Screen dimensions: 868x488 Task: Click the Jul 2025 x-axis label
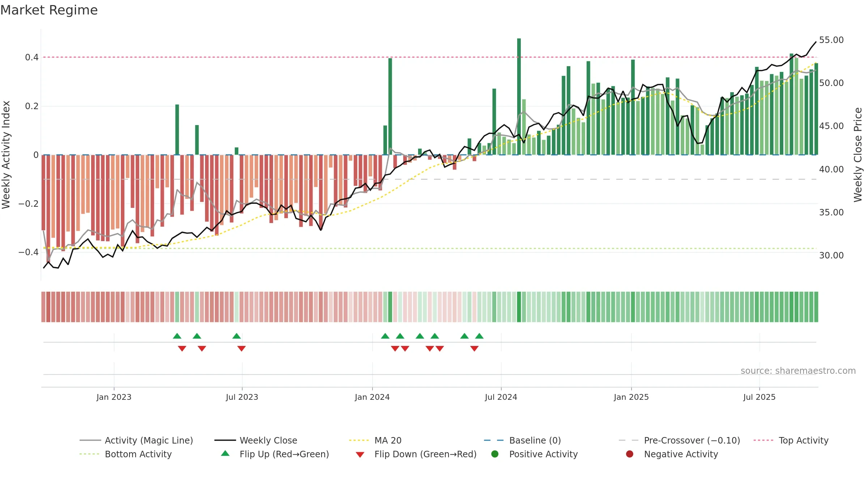[x=759, y=397]
